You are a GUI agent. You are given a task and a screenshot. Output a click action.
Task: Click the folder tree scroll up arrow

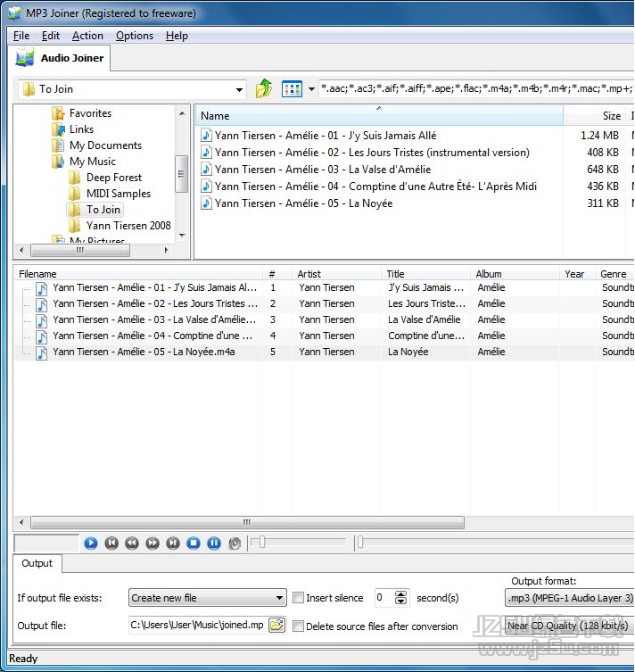182,113
